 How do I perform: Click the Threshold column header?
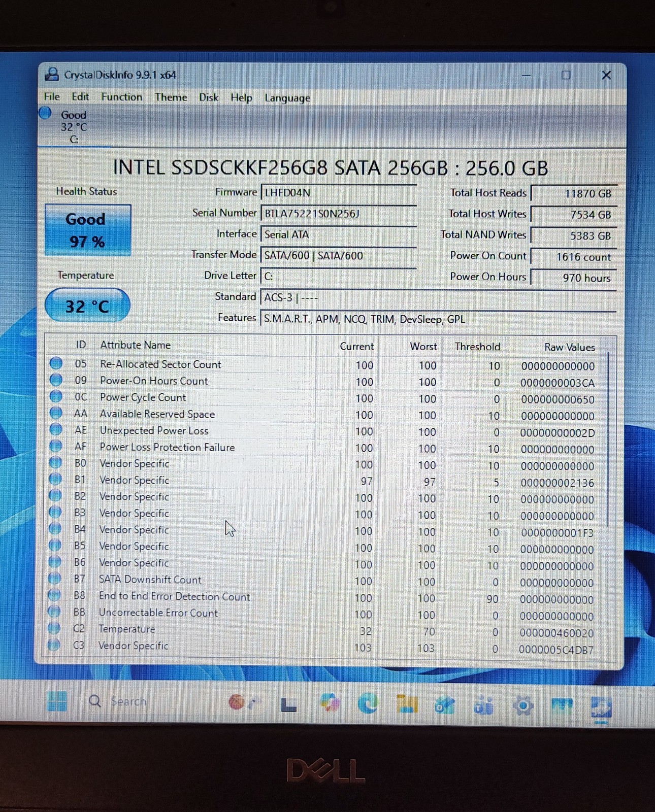pyautogui.click(x=477, y=347)
